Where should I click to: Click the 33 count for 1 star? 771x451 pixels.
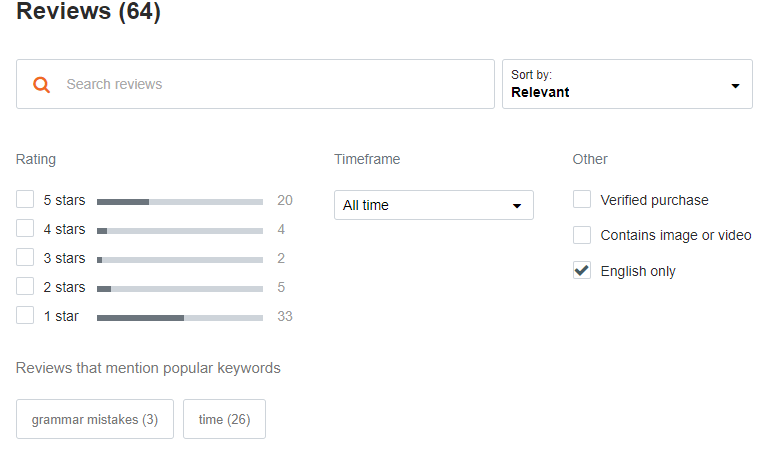pos(285,316)
